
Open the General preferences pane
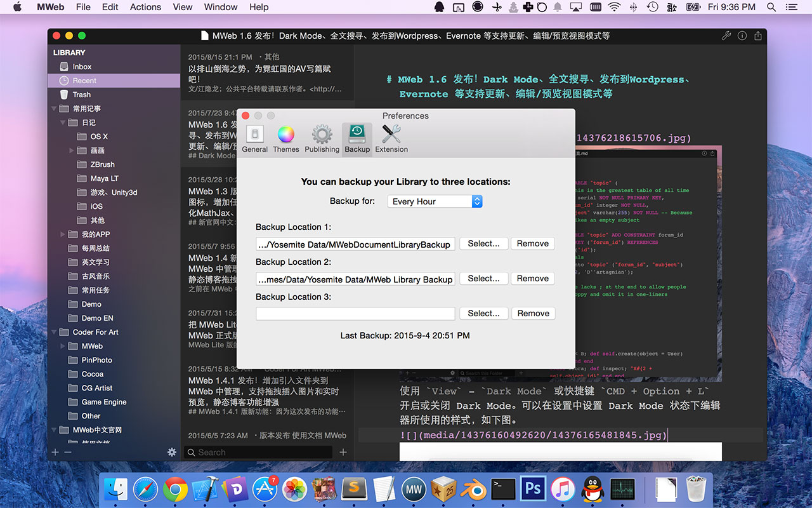[254, 138]
